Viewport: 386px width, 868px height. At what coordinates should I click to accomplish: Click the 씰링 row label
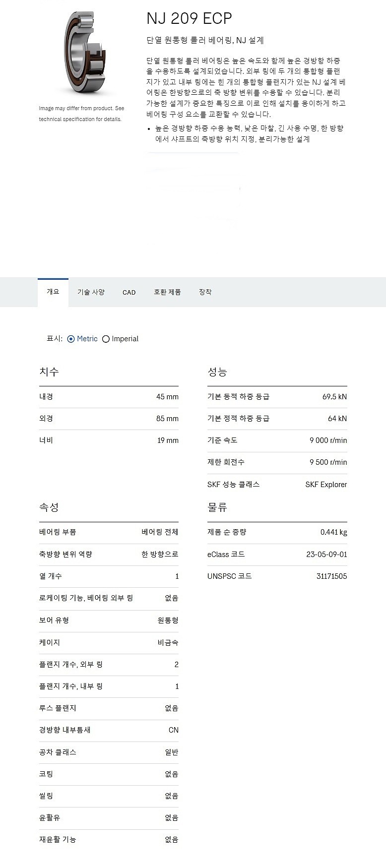click(46, 796)
